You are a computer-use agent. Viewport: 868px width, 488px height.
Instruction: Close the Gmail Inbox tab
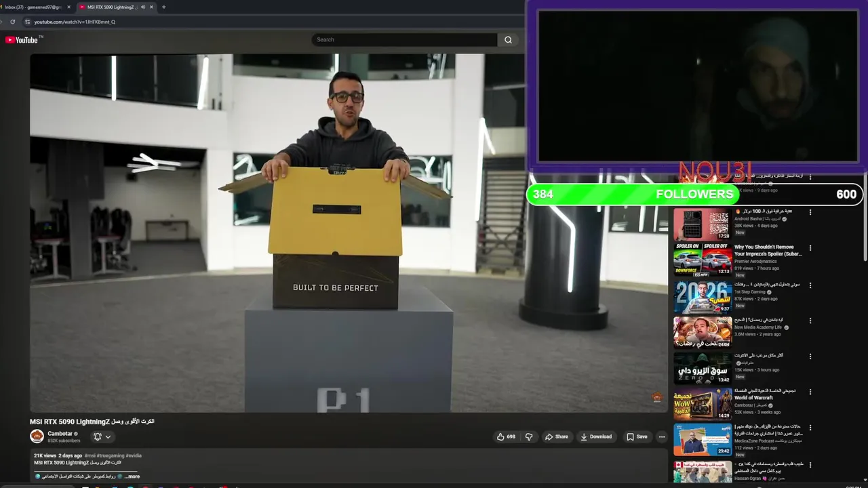[68, 7]
